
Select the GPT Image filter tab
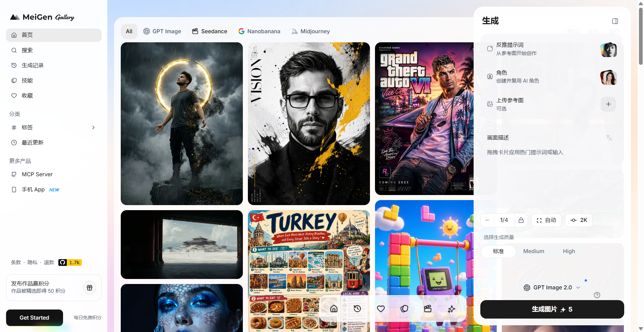(162, 31)
